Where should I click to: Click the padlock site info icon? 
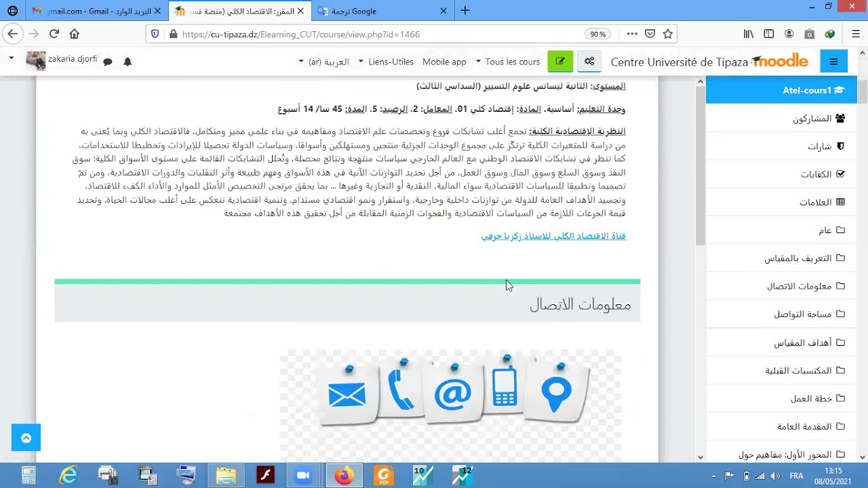pos(173,34)
